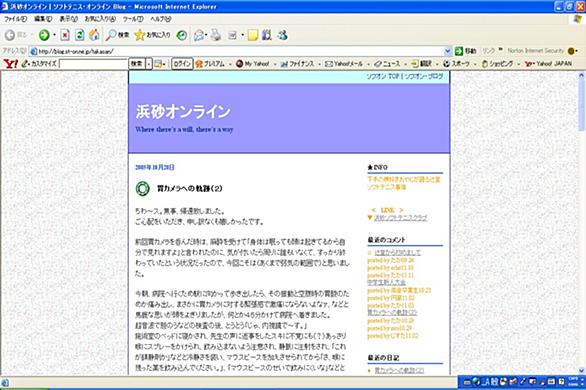Go to the Home page icon
Image resolution: width=586 pixels, height=390 pixels.
point(94,35)
